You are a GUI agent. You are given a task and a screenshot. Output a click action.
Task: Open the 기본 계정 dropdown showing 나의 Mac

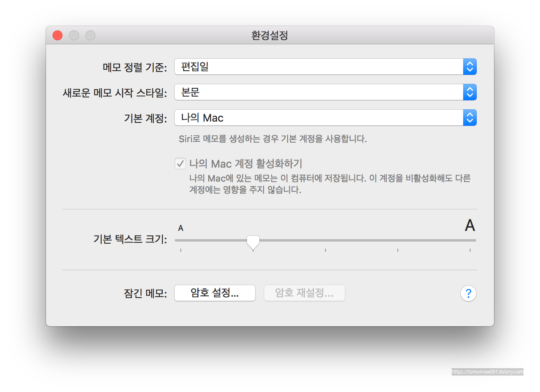click(325, 118)
